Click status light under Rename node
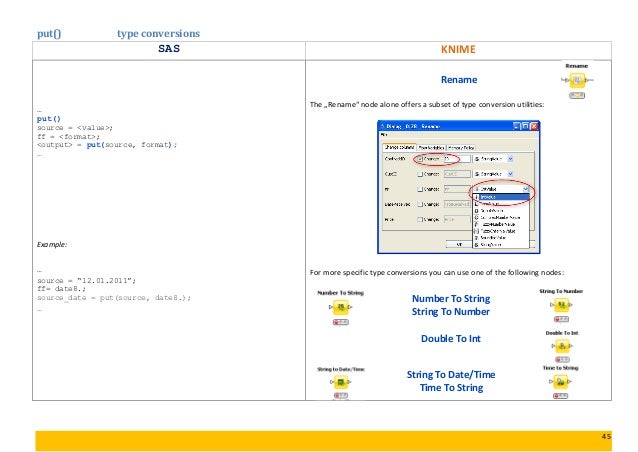638x452 pixels. [x=577, y=95]
